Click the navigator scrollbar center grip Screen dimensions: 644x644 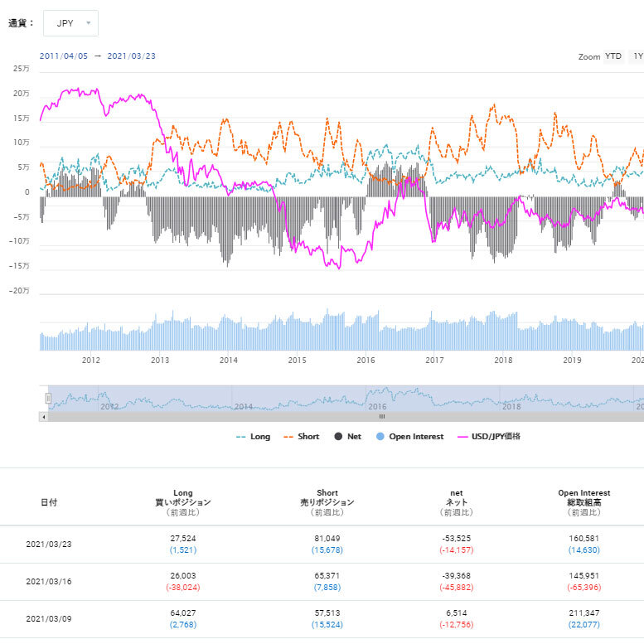pos(382,417)
